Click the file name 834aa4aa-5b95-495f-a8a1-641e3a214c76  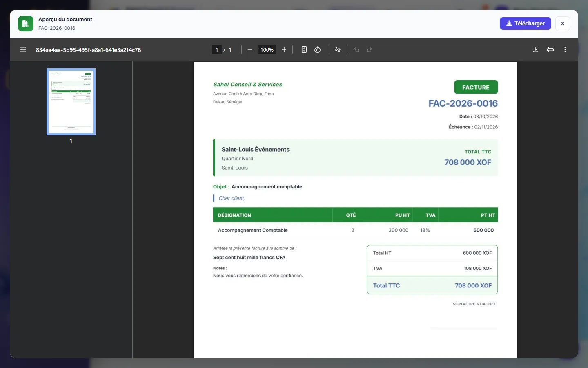click(88, 50)
